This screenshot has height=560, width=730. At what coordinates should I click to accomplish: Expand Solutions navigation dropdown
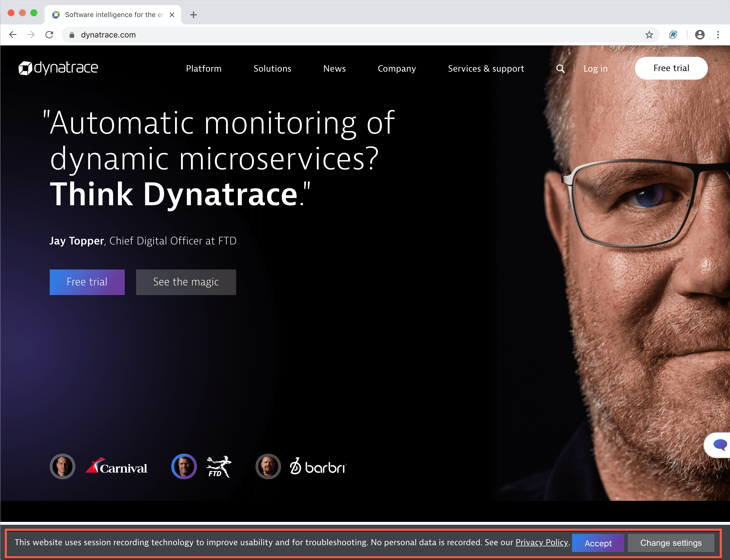(x=272, y=69)
